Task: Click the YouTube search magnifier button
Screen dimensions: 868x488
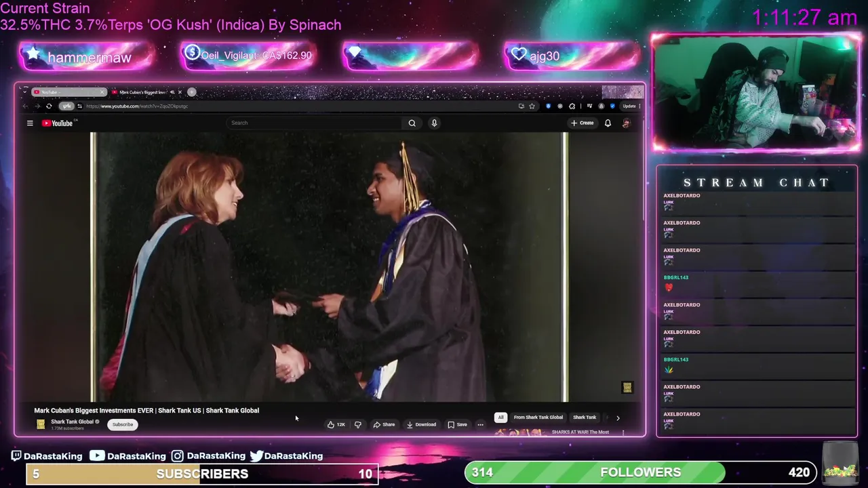Action: click(412, 123)
